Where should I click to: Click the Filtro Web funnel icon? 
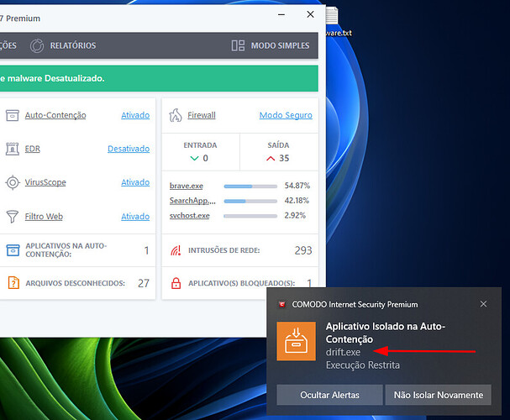13,217
